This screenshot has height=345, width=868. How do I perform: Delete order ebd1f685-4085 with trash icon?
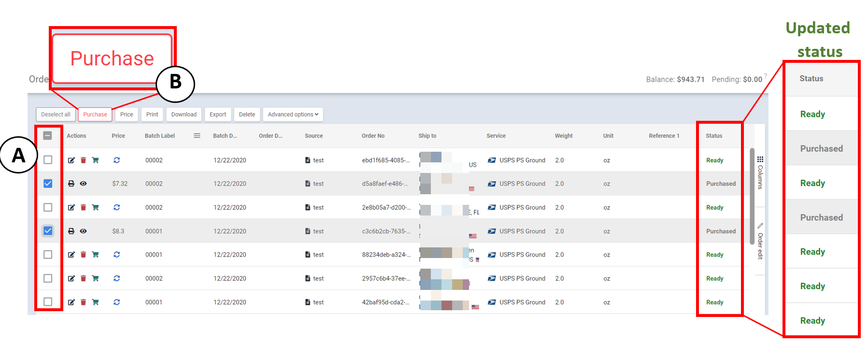point(83,160)
